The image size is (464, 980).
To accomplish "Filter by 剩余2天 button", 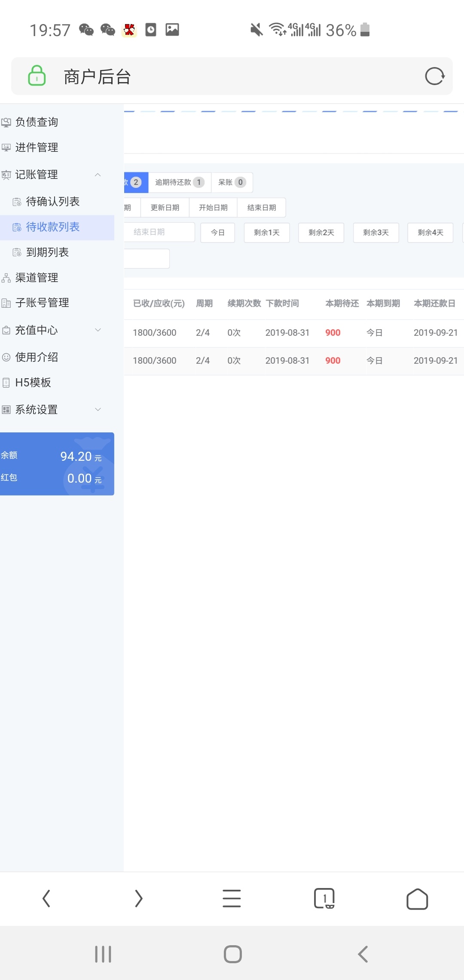I will point(321,233).
